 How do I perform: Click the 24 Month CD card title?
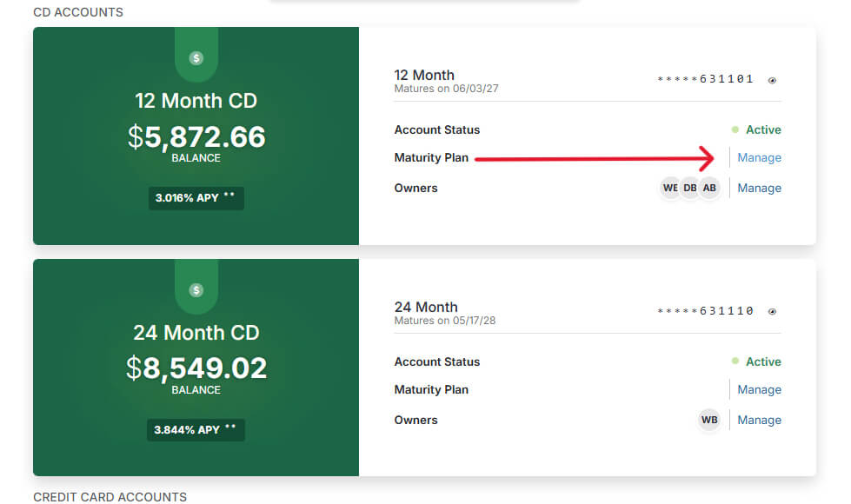click(x=196, y=333)
